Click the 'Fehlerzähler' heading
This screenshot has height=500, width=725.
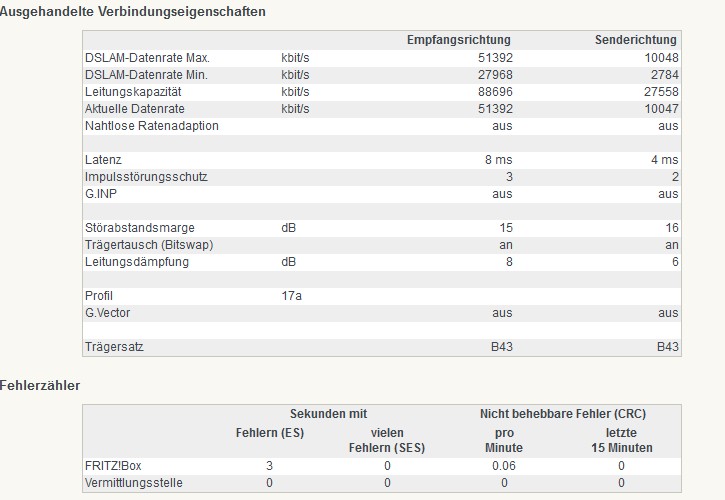tap(40, 385)
